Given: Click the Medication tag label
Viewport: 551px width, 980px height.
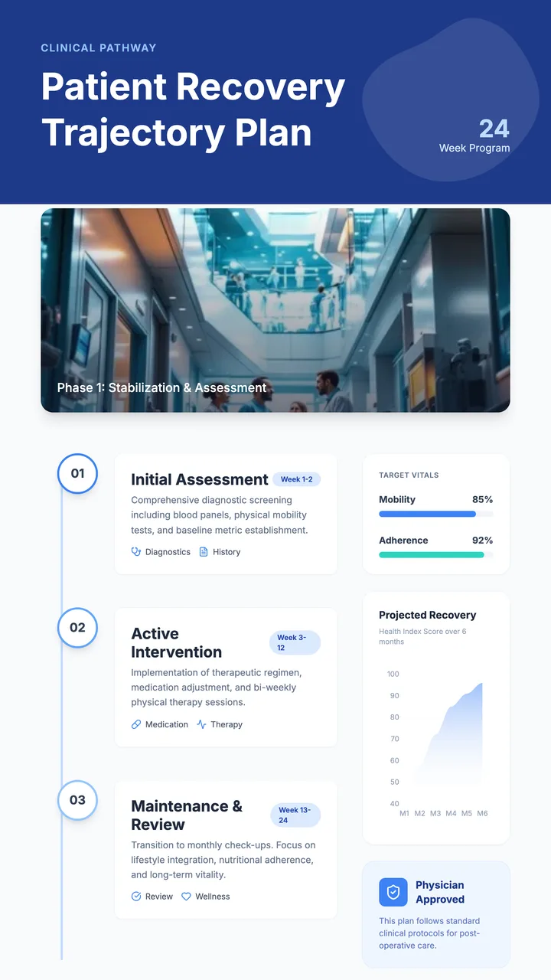Looking at the screenshot, I should coord(167,724).
